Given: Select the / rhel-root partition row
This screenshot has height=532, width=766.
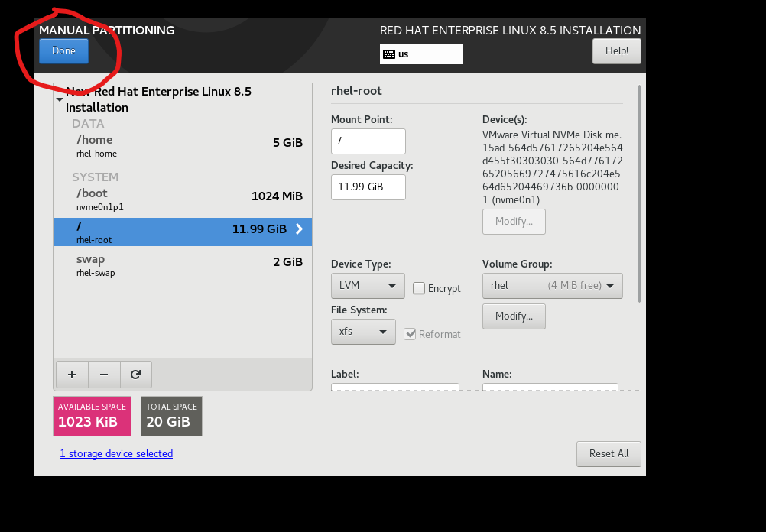Looking at the screenshot, I should click(x=183, y=232).
